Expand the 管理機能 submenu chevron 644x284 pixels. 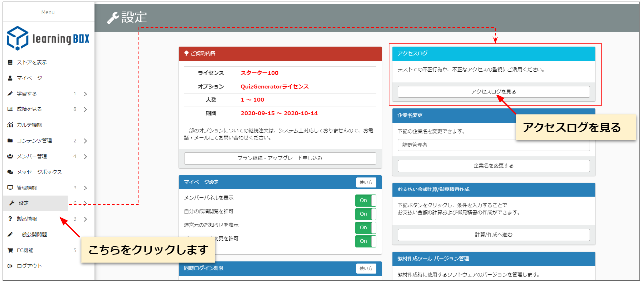click(x=85, y=188)
